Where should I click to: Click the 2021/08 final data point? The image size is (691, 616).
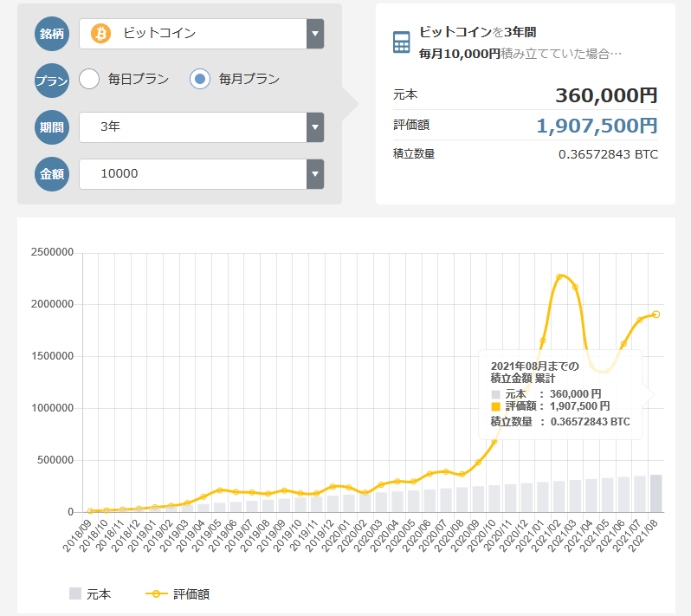coord(656,314)
